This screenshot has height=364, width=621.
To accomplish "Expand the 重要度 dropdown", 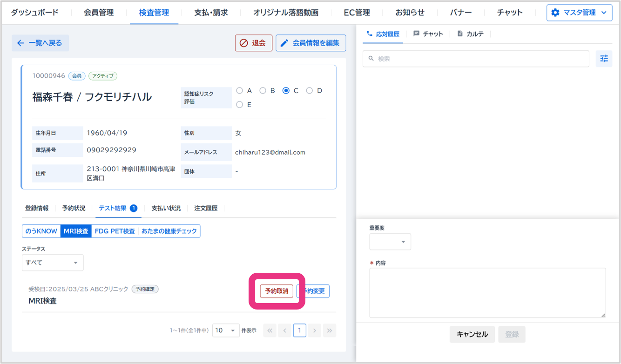I will (x=390, y=242).
